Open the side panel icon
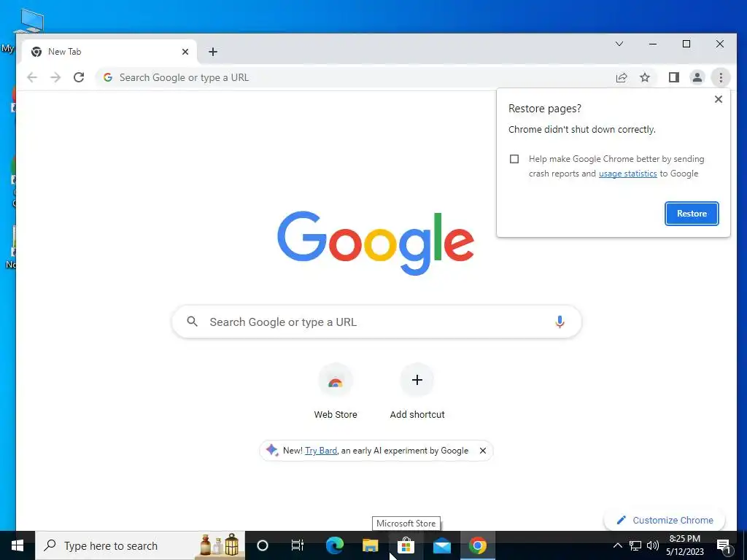 coord(673,77)
